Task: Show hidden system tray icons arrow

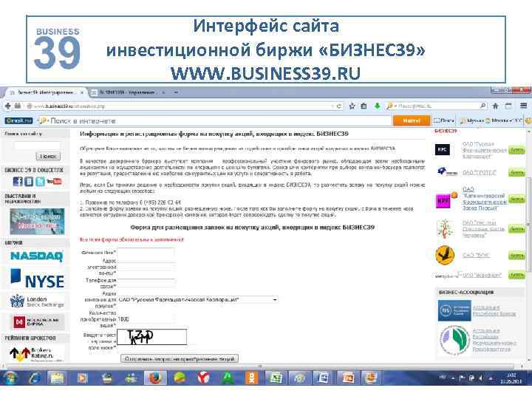Action: pos(453,378)
